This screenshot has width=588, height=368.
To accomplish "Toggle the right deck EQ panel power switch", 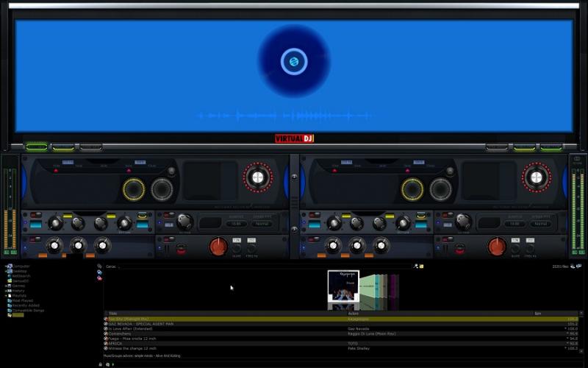I will point(315,215).
